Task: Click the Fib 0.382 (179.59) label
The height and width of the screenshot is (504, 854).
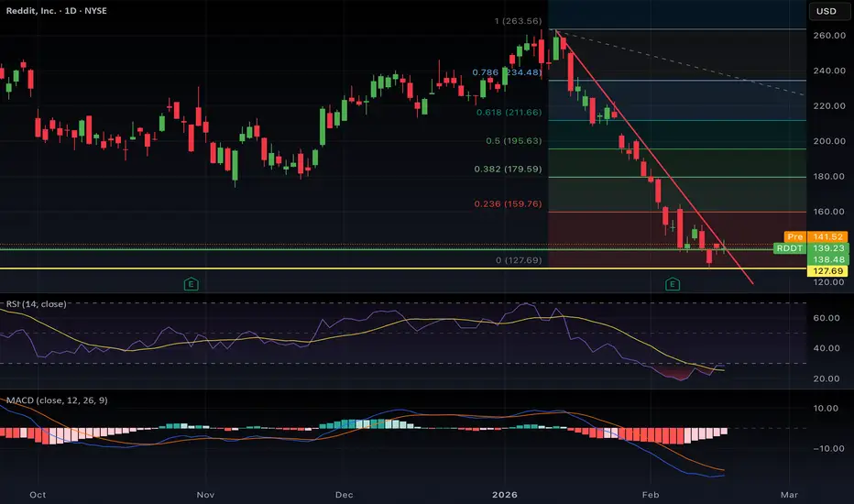Action: click(x=509, y=169)
